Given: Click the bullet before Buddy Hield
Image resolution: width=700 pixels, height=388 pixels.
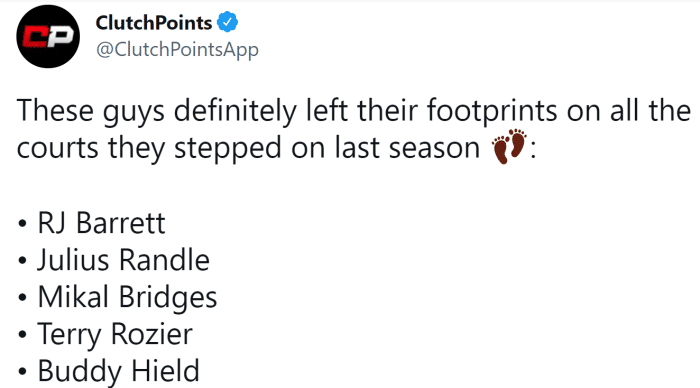Looking at the screenshot, I should coord(22,371).
